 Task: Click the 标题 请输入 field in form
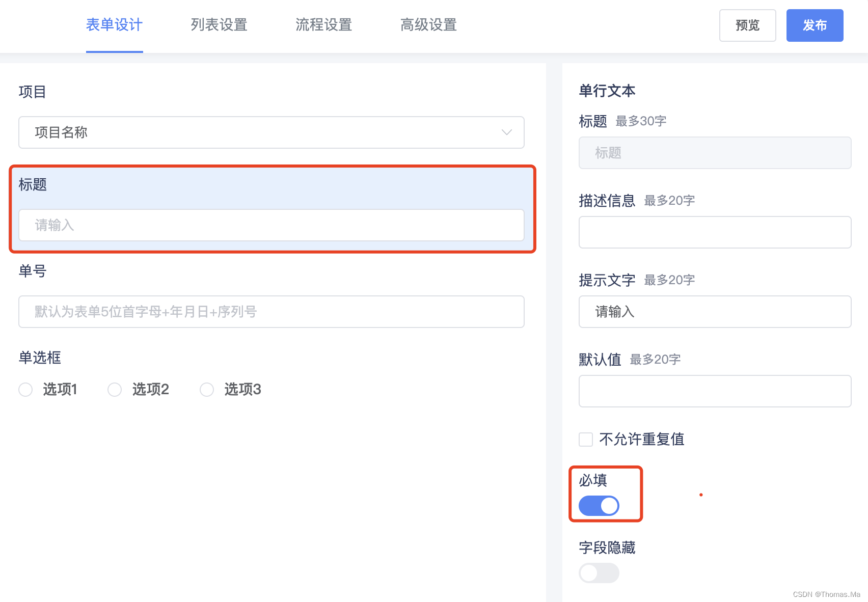(272, 225)
